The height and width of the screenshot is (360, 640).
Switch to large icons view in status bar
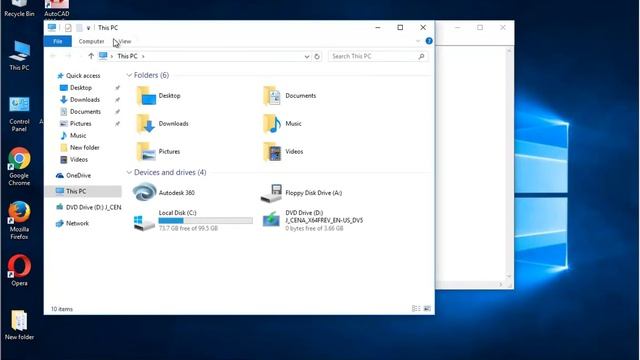[x=427, y=309]
